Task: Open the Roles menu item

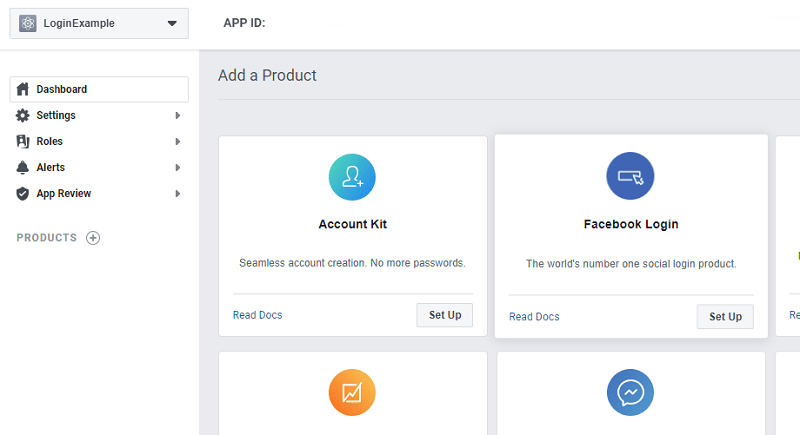Action: pos(99,141)
